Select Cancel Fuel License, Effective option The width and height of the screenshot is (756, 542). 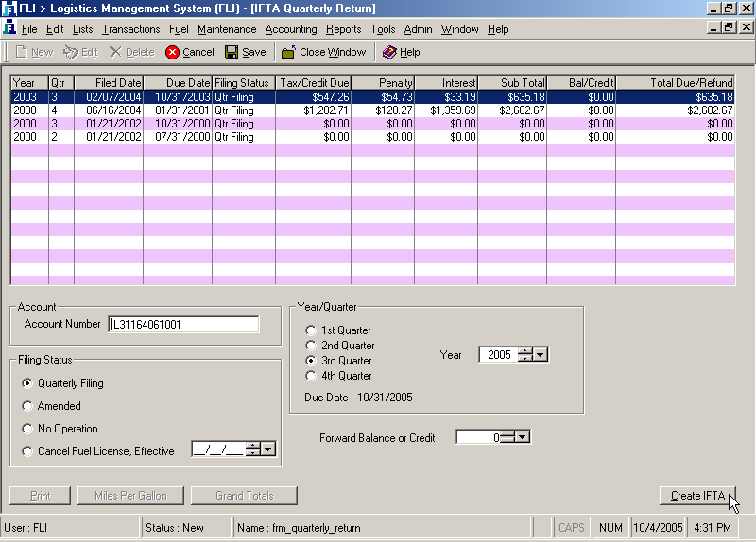27,451
